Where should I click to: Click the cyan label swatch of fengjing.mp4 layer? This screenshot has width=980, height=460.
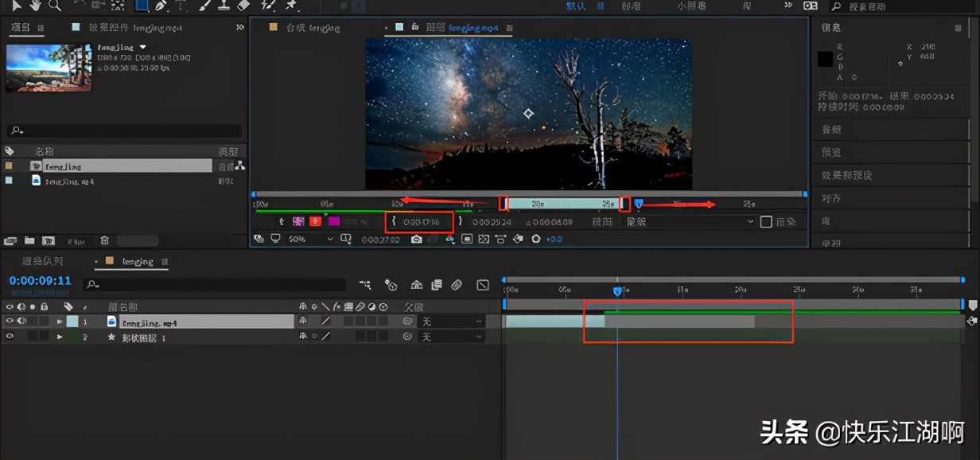click(x=72, y=322)
